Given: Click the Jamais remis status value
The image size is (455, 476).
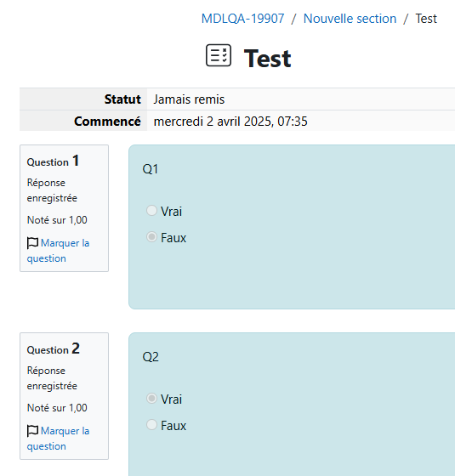Looking at the screenshot, I should (189, 99).
